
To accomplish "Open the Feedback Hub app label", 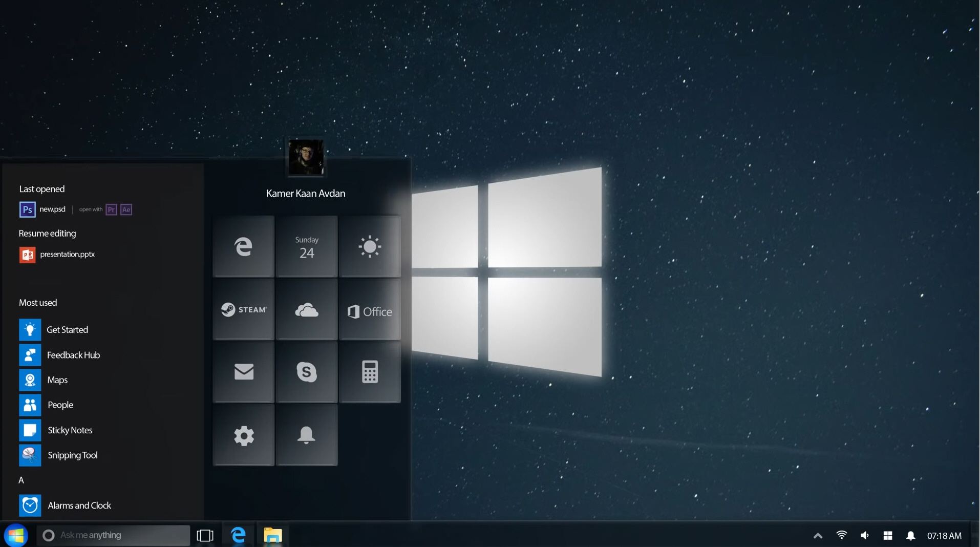I will pos(74,355).
